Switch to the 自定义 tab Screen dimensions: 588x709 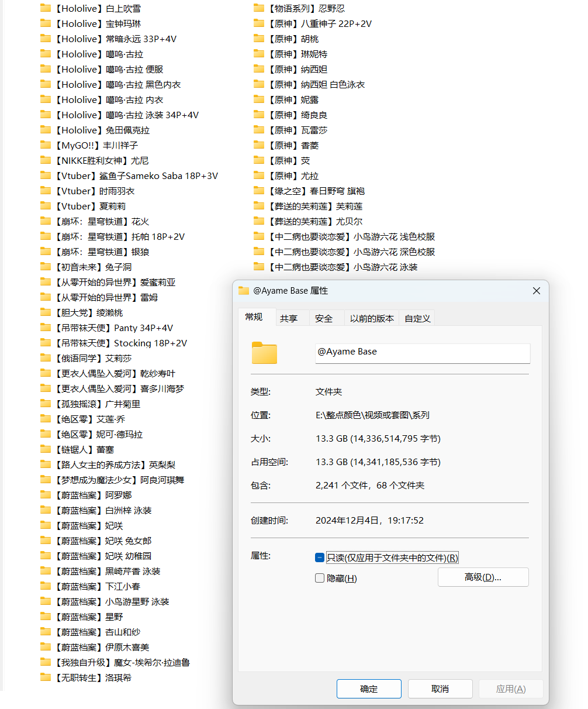pyautogui.click(x=417, y=318)
